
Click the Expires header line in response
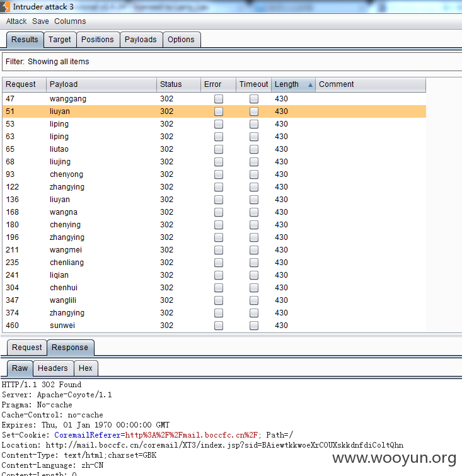pyautogui.click(x=86, y=425)
